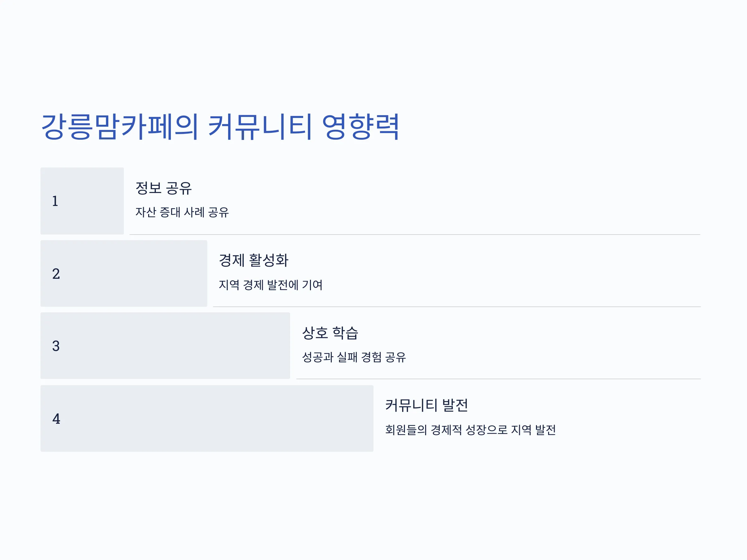Viewport: 747px width, 560px height.
Task: Click the heading 상호 학습
Action: click(330, 333)
